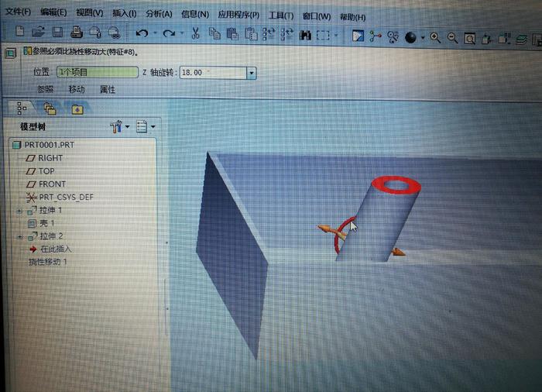Toggle orient mode icon

pyautogui.click(x=393, y=36)
